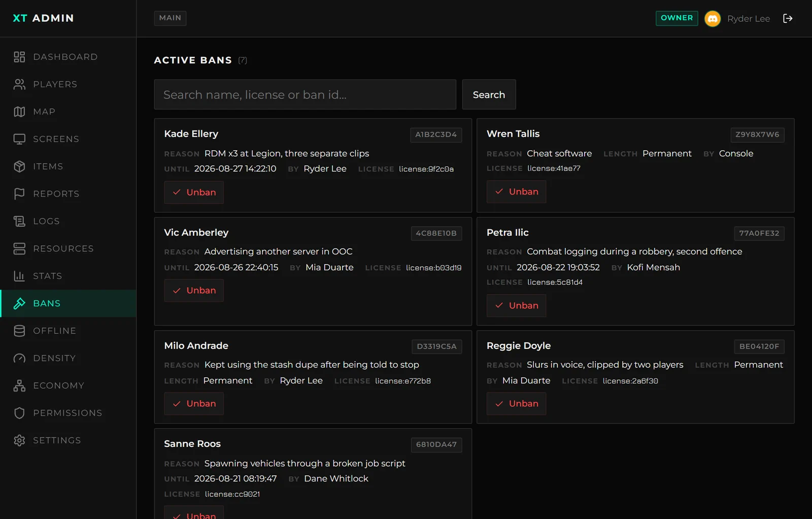This screenshot has width=812, height=519.
Task: Click license:9f2c0a text
Action: 426,169
